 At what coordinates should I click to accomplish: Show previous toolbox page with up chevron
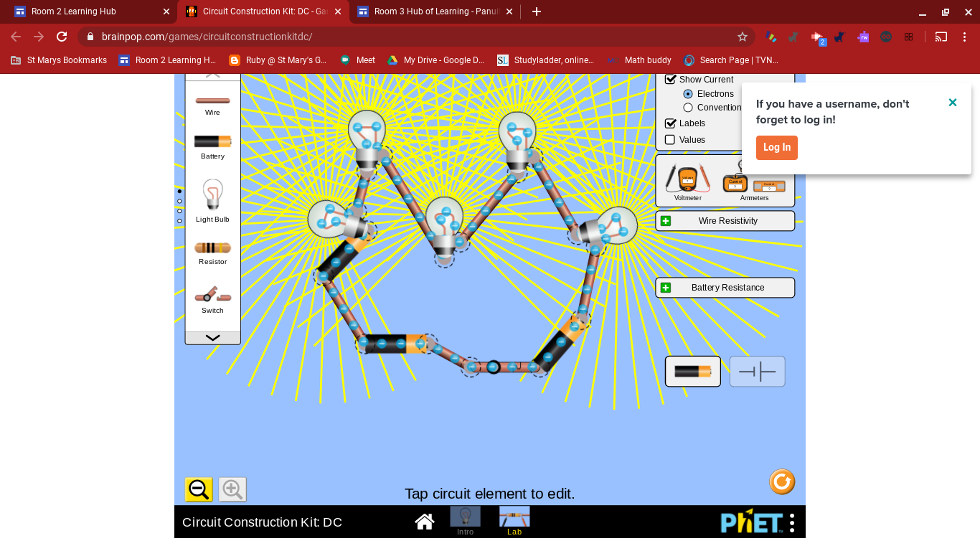(x=212, y=75)
